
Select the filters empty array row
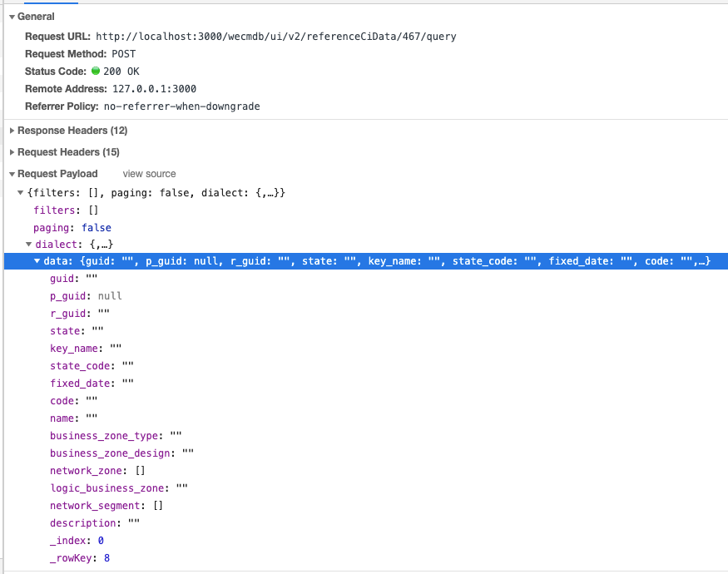tap(67, 210)
